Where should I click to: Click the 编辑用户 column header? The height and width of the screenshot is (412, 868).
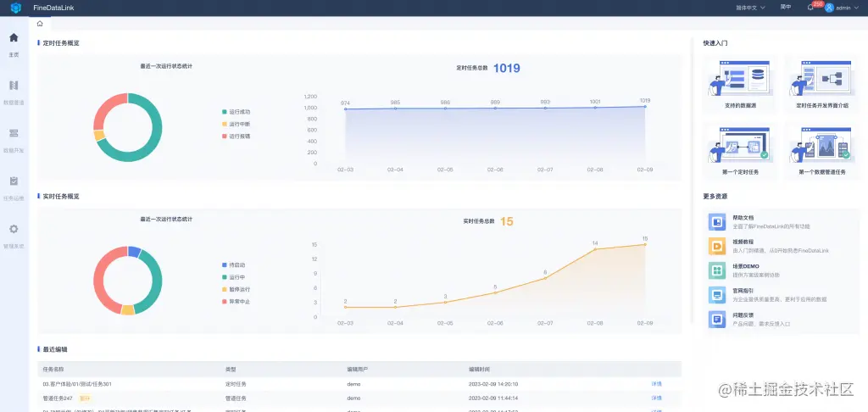click(358, 370)
